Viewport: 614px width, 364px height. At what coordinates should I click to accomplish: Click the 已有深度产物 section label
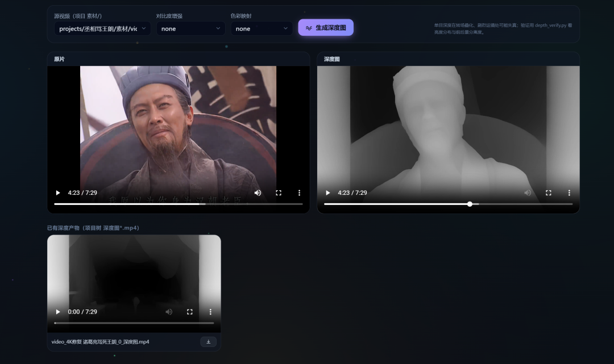click(x=93, y=228)
